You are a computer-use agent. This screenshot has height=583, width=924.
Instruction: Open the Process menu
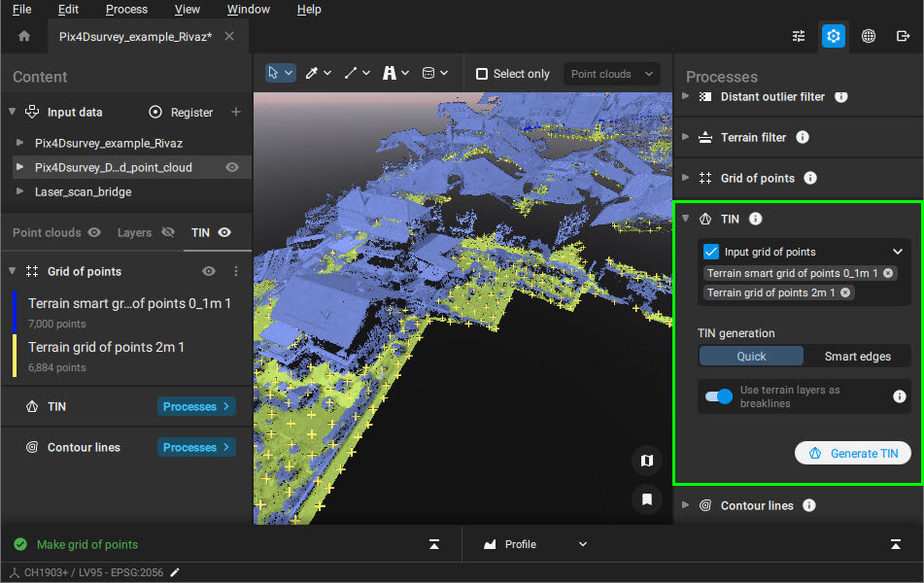(x=126, y=10)
